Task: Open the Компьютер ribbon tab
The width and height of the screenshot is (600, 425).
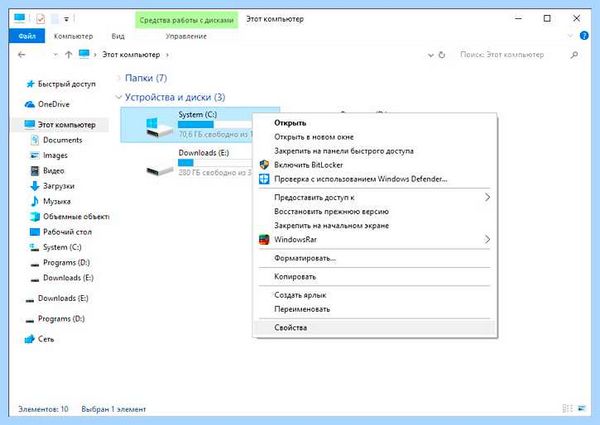Action: pos(73,36)
